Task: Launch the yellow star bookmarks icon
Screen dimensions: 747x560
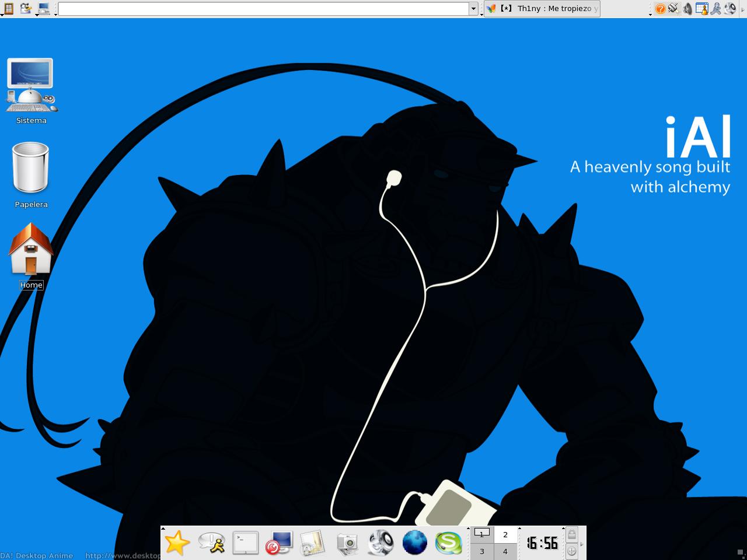Action: [x=177, y=543]
